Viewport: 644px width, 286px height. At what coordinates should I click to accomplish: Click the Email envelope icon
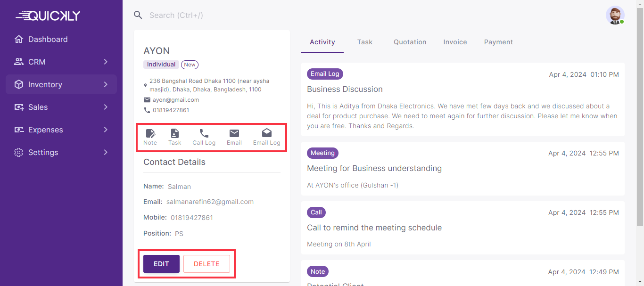(234, 134)
